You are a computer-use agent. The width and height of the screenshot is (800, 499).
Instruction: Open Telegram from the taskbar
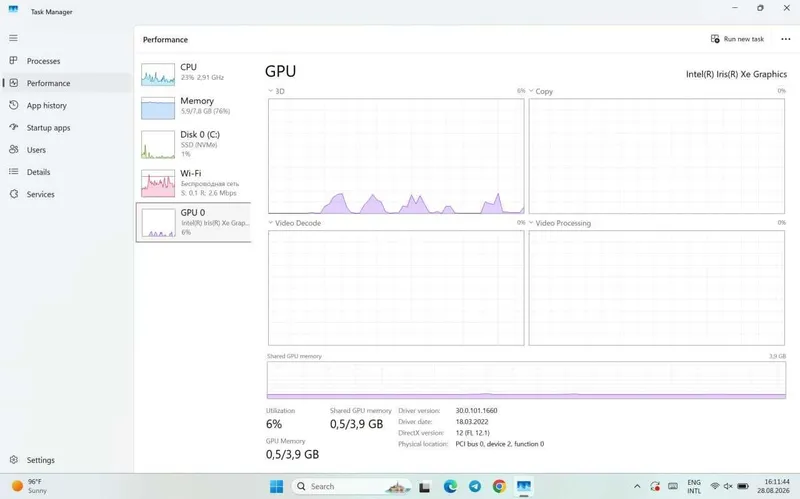tap(474, 487)
